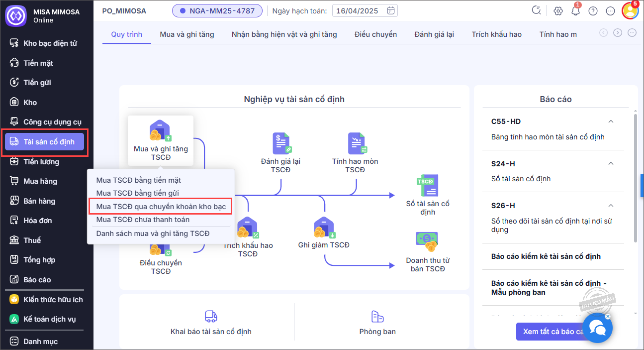Open Bán hàng module icon

(14, 201)
